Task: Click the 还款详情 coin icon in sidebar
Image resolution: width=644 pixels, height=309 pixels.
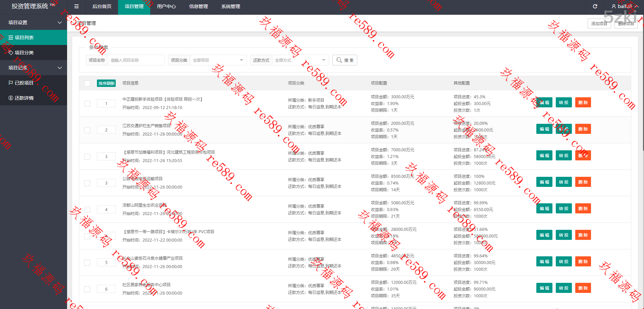Action: click(11, 98)
